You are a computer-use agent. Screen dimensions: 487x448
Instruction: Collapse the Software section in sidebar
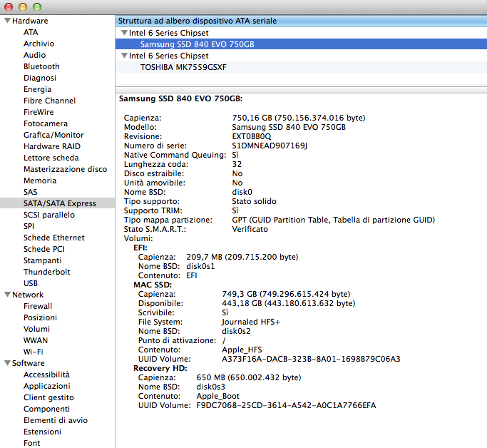tap(7, 363)
